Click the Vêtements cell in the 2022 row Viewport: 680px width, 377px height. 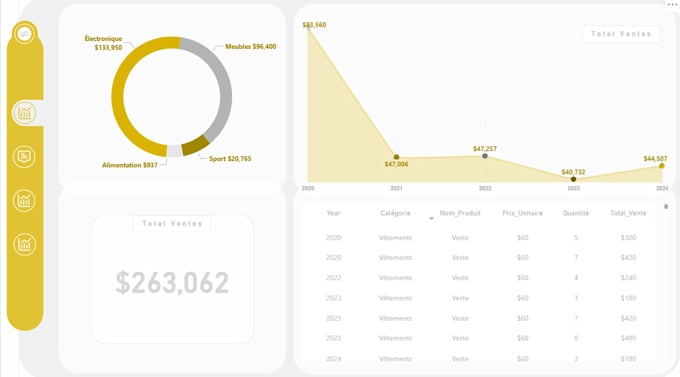click(395, 278)
